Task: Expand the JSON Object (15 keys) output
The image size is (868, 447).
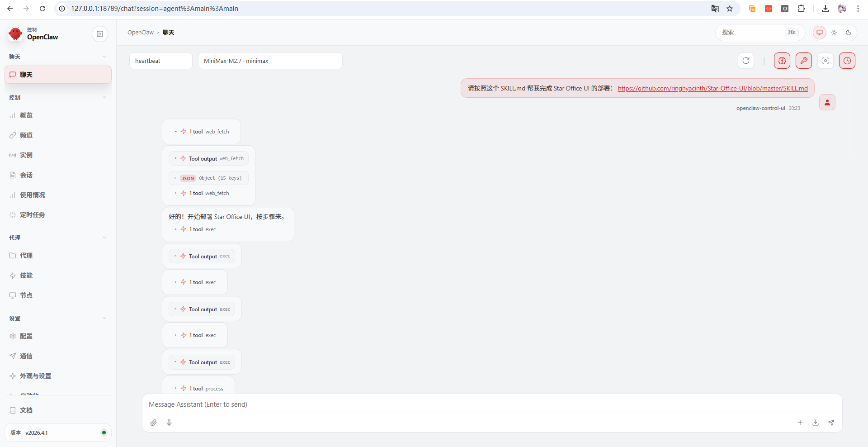Action: click(209, 178)
